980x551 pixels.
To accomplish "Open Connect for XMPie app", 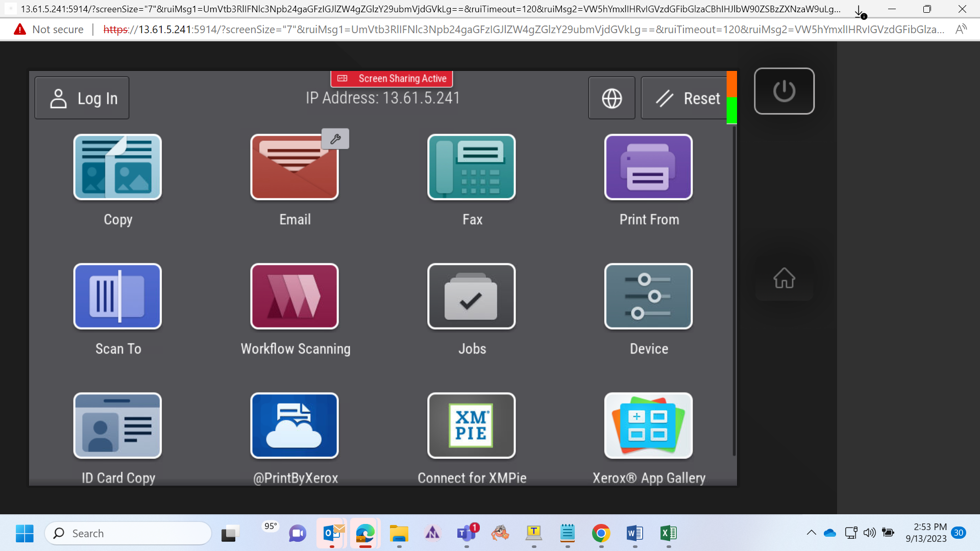I will pos(472,425).
